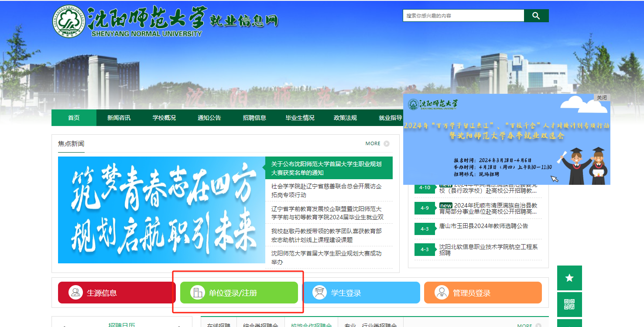Select the 焦点新闻 section heading
Viewport: 644px width, 327px height.
71,143
